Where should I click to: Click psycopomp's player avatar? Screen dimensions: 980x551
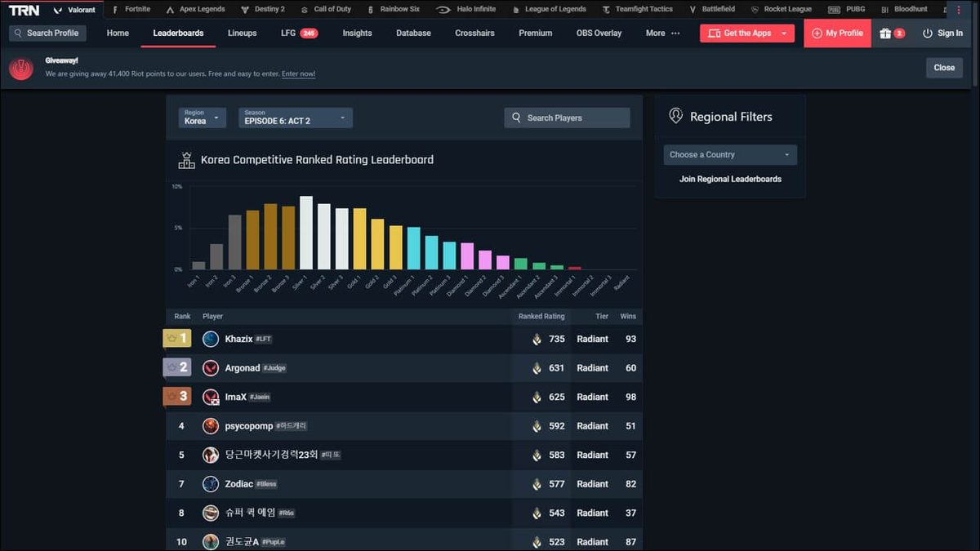click(x=211, y=426)
